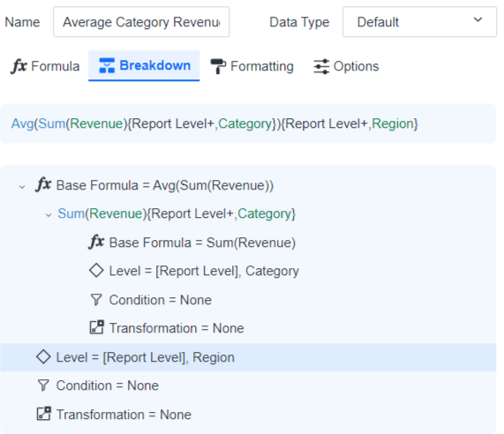Viewport: 504px width, 434px height.
Task: Click funnel icon of outer Condition = None
Action: [43, 385]
